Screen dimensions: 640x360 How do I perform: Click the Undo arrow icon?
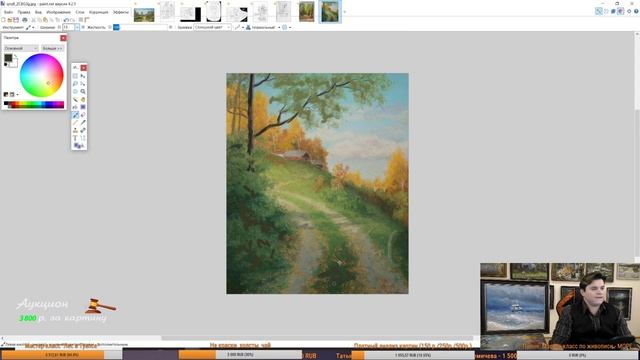tap(66, 20)
